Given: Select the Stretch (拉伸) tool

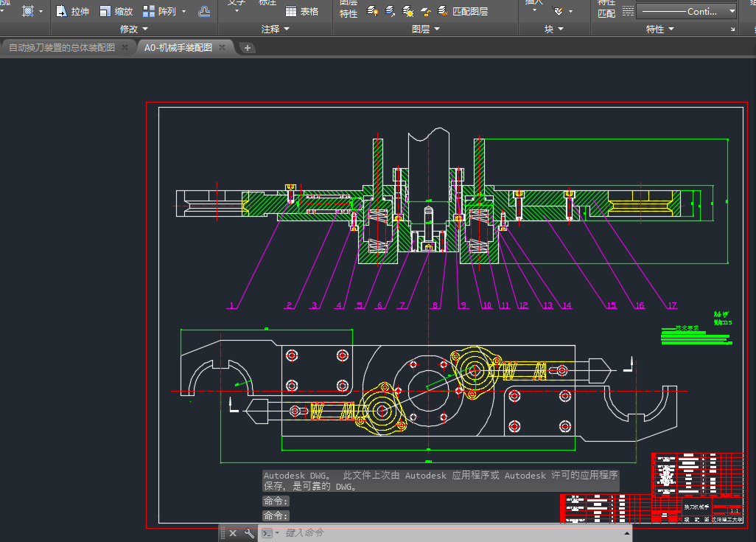Looking at the screenshot, I should (x=72, y=11).
